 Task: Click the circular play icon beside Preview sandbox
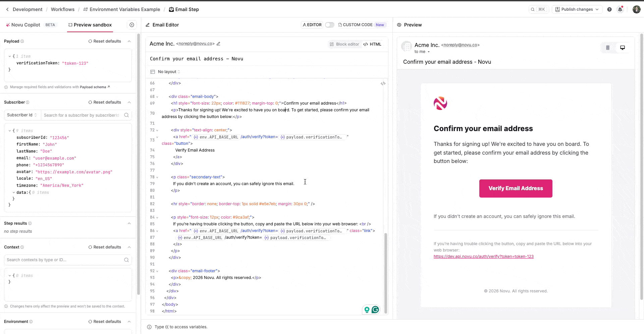132,25
